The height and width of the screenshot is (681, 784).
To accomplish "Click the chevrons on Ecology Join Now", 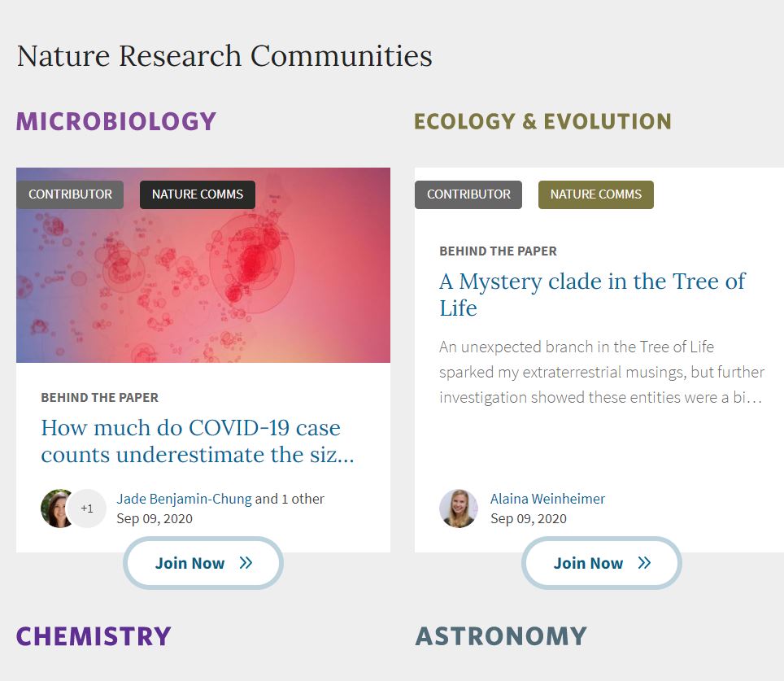I will click(644, 563).
